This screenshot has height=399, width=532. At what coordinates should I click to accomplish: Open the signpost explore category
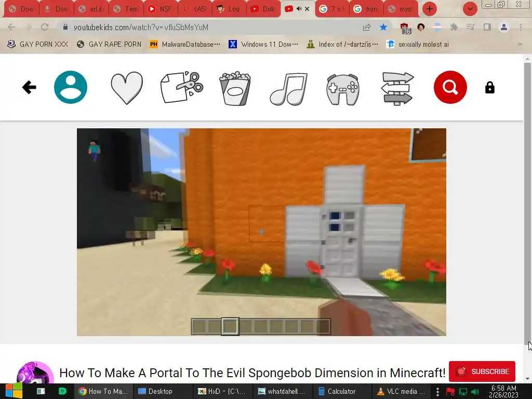pyautogui.click(x=397, y=88)
